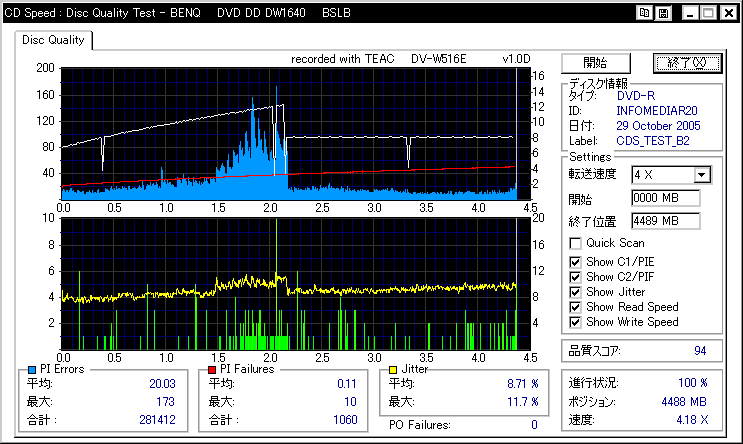Viewport: 743px width, 444px height.
Task: Click the progress value 100 %
Action: coord(692,383)
